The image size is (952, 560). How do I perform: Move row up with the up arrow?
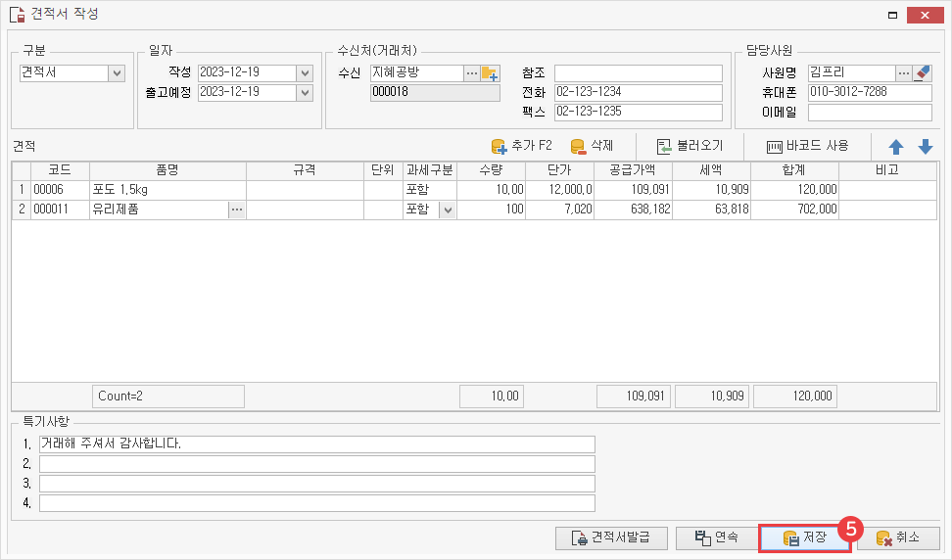pos(895,147)
